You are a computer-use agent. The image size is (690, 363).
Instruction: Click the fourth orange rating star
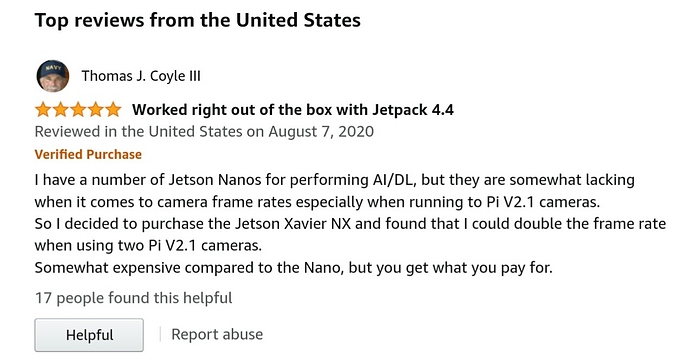pos(95,110)
